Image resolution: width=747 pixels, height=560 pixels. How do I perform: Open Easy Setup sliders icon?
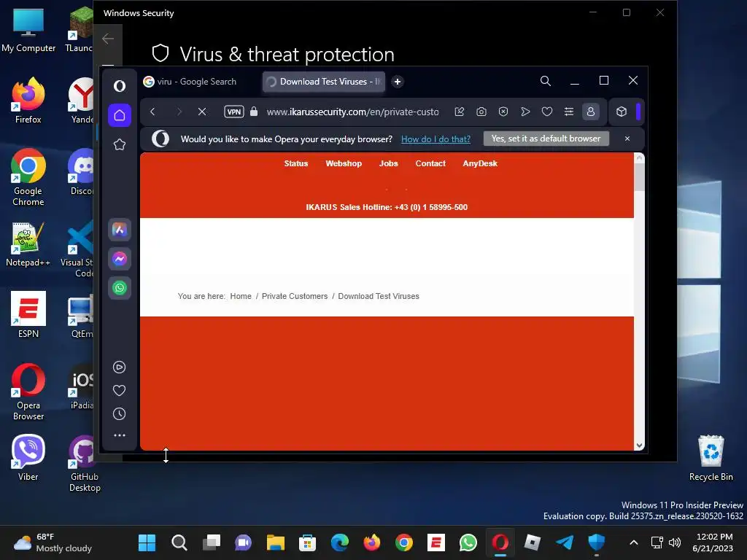(x=569, y=112)
